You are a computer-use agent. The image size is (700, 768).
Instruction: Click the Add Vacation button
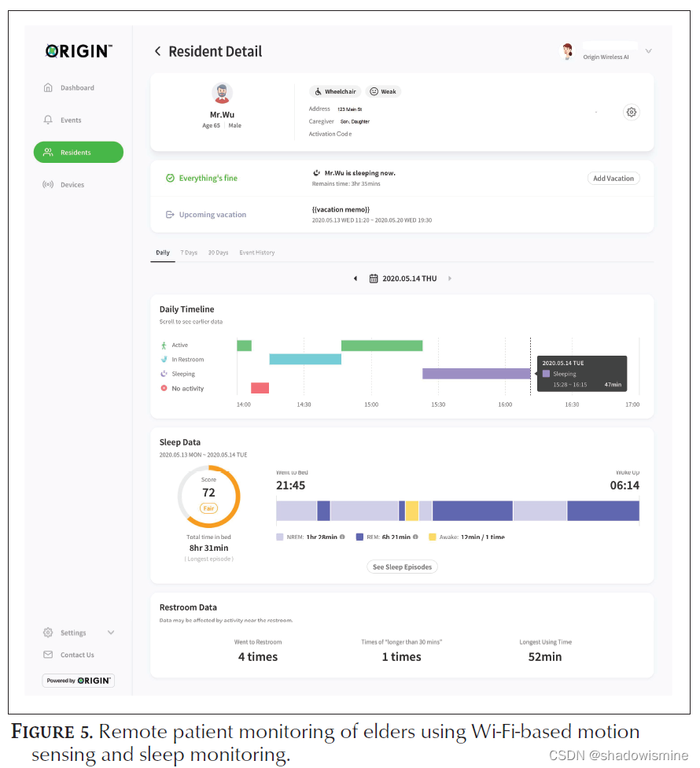tap(613, 179)
